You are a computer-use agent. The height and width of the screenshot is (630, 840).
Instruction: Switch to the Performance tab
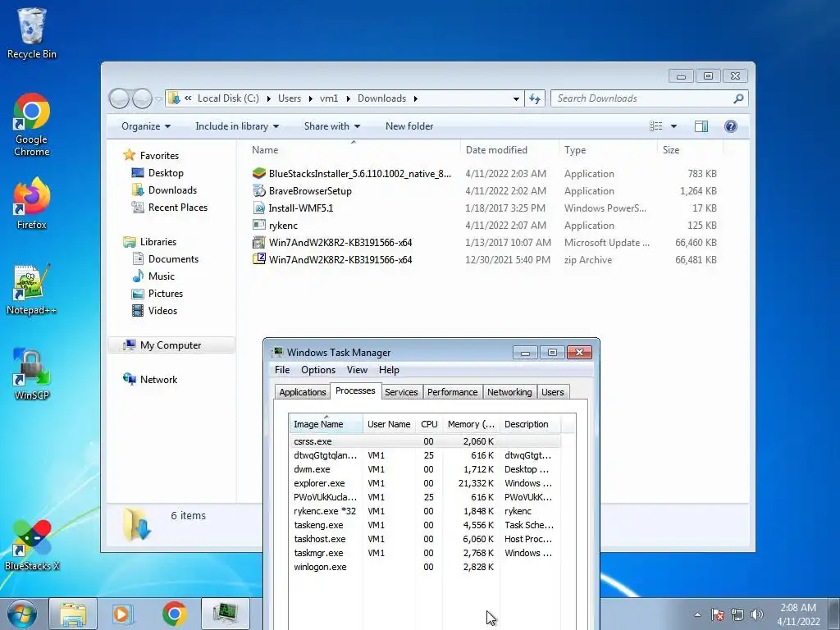coord(452,392)
